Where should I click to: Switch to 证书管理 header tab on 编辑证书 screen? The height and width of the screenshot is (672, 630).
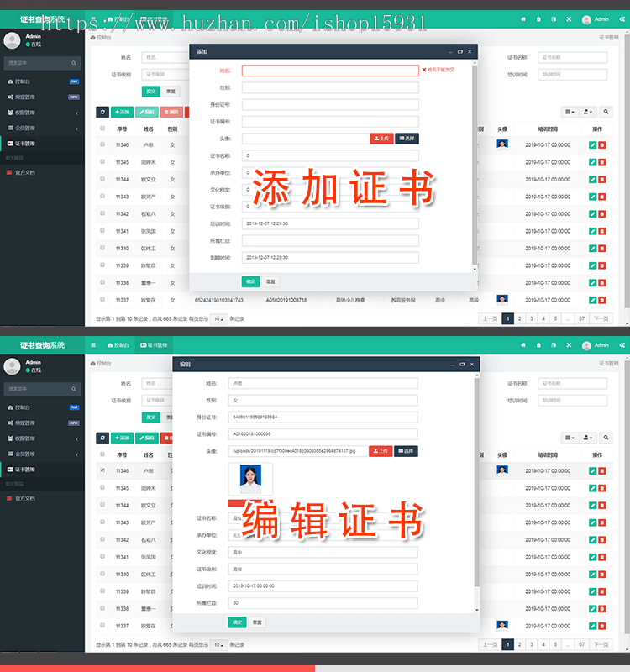tap(155, 345)
